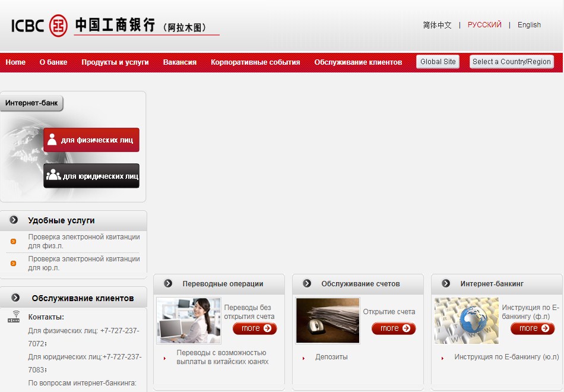
Task: Click the globe keyboard thumbnail image
Action: 467,321
